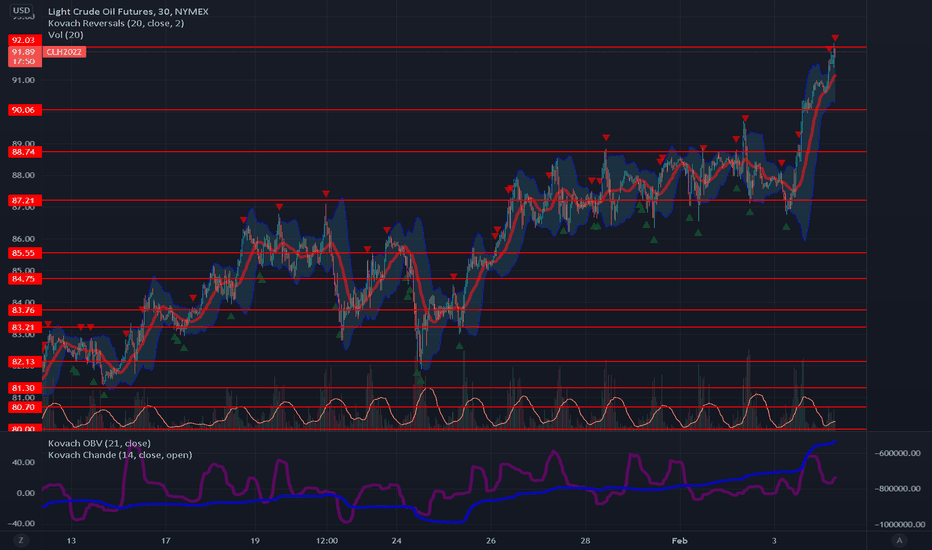932x550 pixels.
Task: Click the -600000.00 OBV scale value
Action: [898, 453]
